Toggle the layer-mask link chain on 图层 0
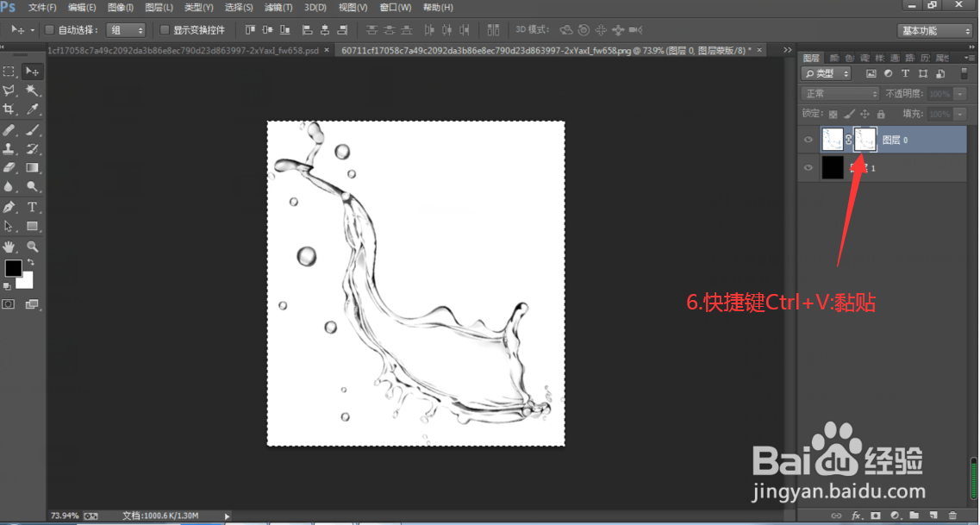 click(x=849, y=140)
